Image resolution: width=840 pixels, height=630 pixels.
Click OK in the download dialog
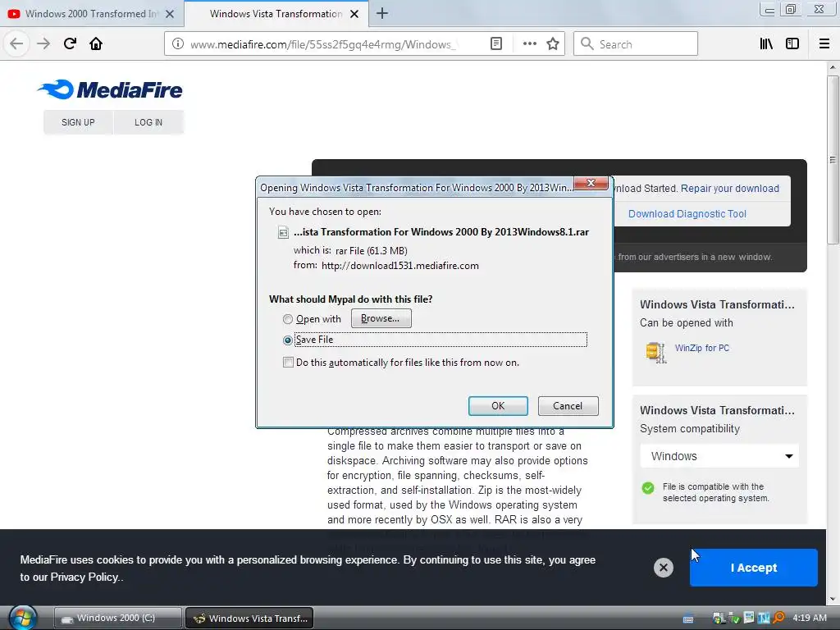[x=498, y=405]
